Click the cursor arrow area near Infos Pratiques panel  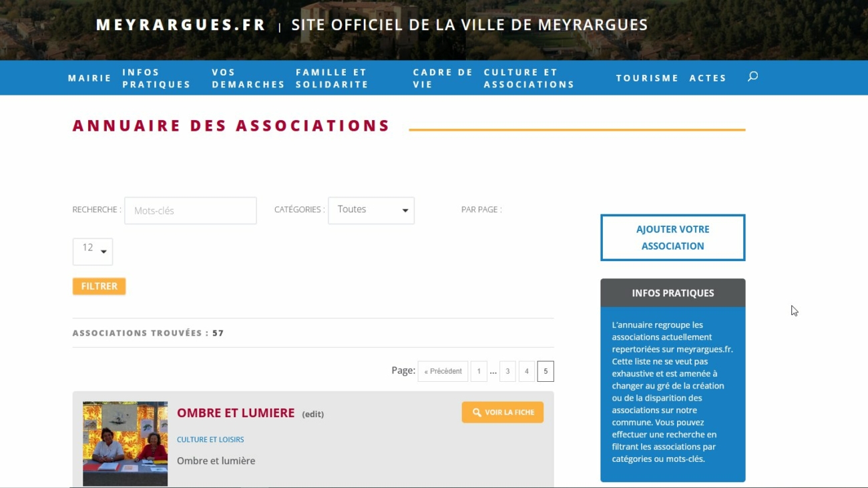794,310
